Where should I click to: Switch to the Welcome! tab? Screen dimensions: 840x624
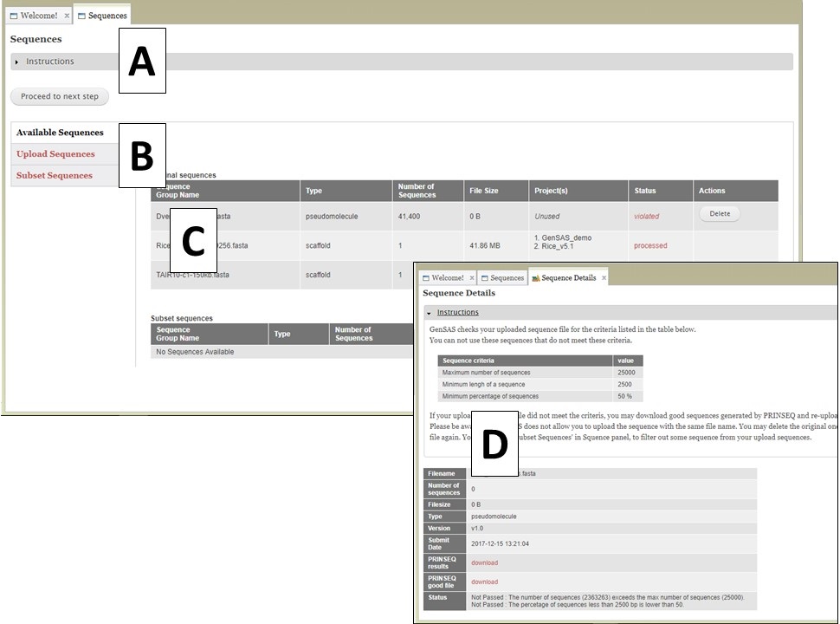pos(38,16)
